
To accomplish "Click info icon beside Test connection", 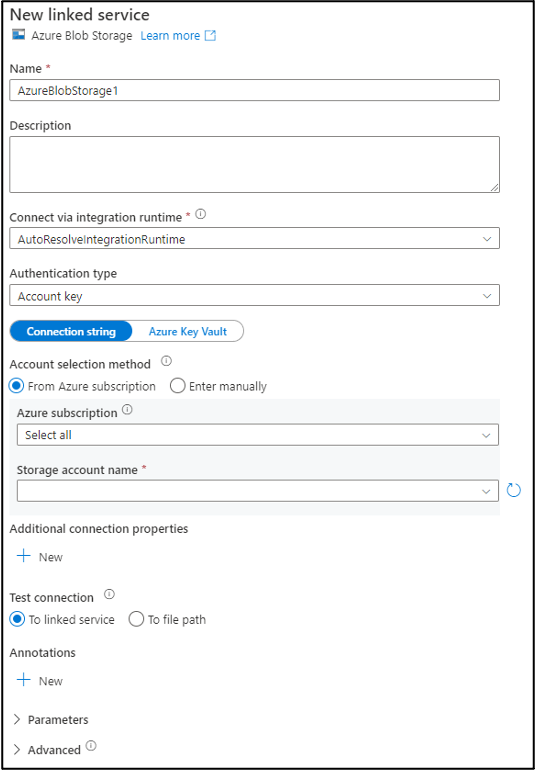I will pyautogui.click(x=110, y=595).
